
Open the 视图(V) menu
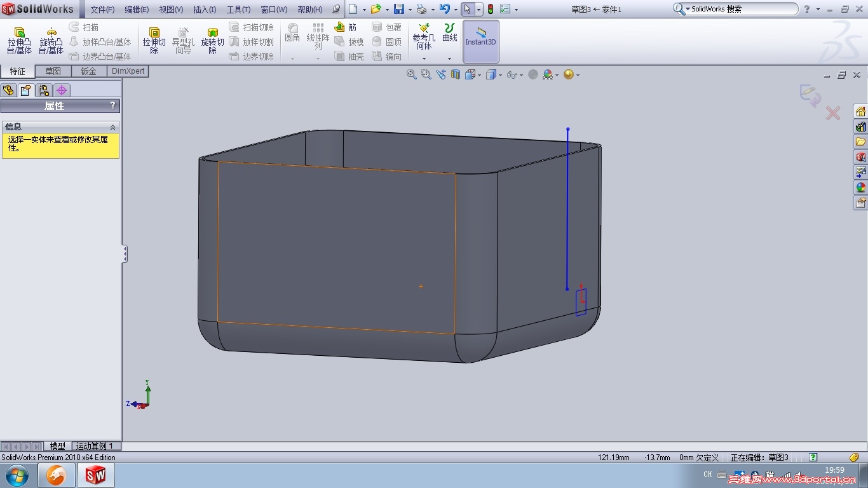(x=171, y=10)
